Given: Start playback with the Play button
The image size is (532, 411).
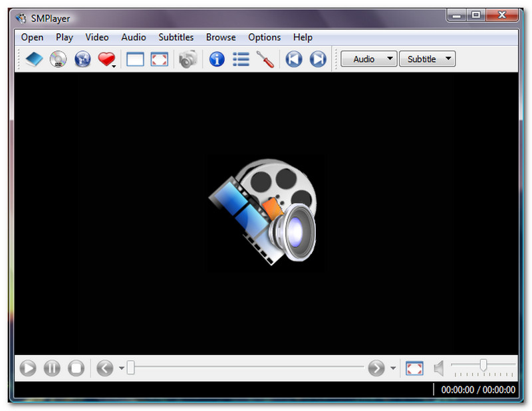Looking at the screenshot, I should point(28,368).
